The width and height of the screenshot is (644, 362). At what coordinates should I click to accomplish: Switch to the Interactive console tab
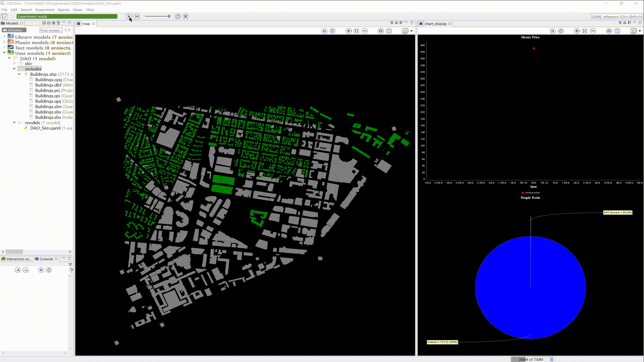click(16, 259)
